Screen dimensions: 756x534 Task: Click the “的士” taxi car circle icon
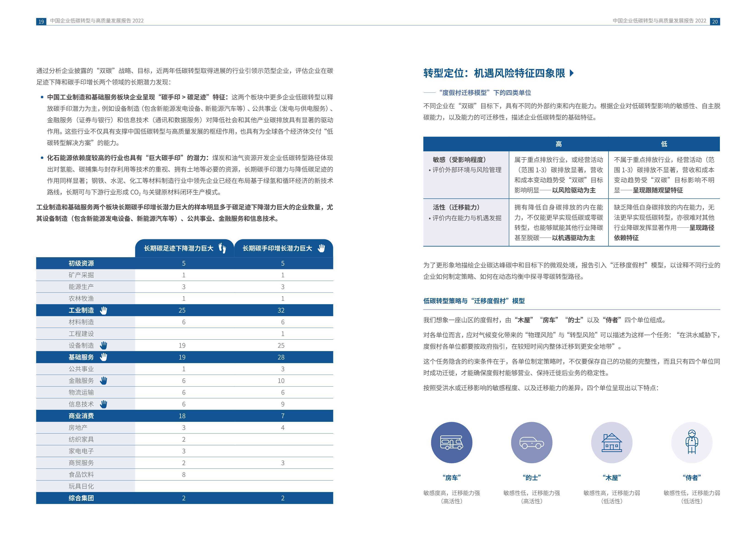[532, 443]
